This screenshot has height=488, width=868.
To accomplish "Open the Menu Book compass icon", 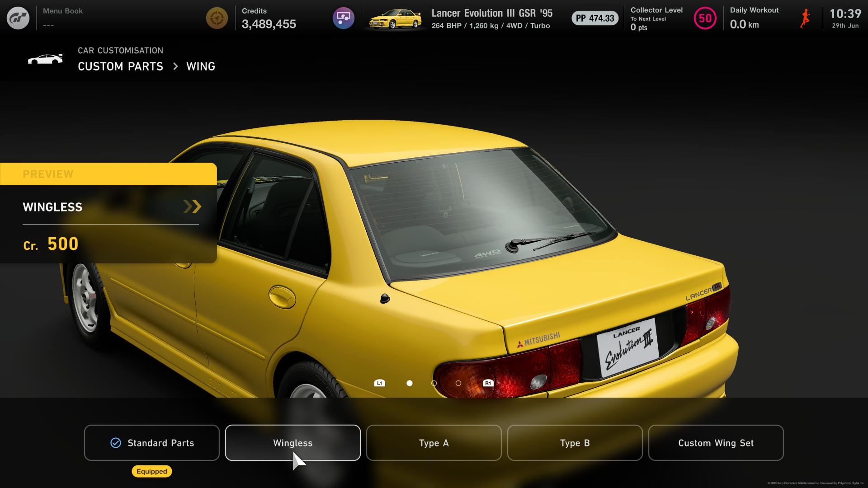I will pos(217,18).
